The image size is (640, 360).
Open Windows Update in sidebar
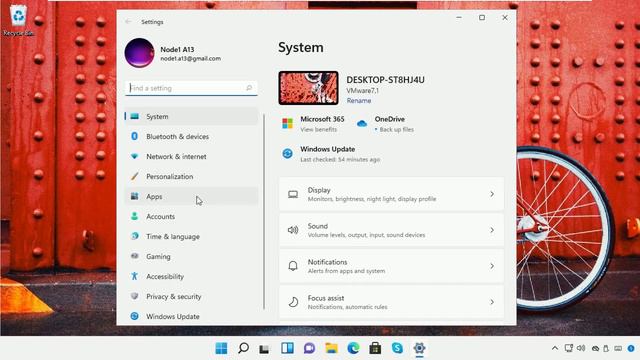191,316
